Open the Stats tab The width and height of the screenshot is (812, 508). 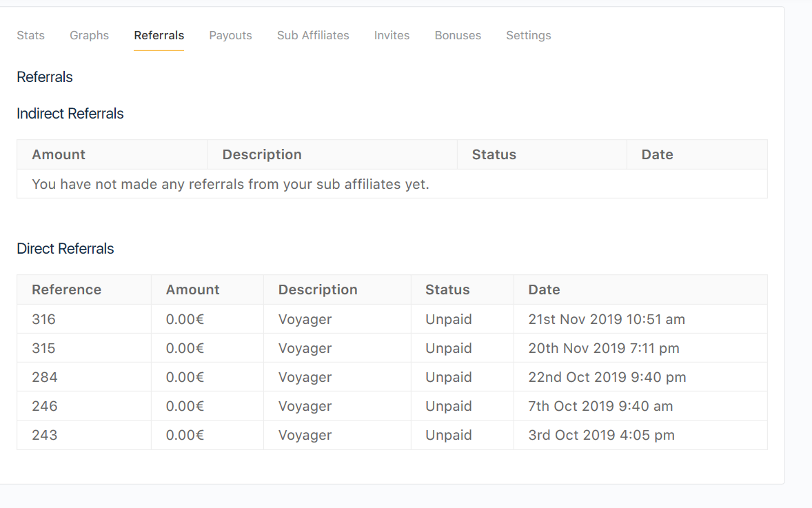[x=30, y=35]
